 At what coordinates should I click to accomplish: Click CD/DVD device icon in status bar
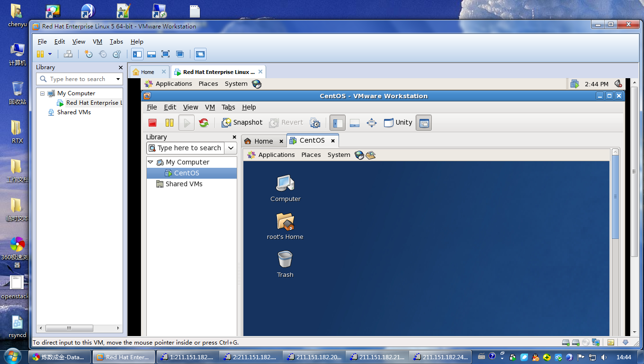(586, 342)
